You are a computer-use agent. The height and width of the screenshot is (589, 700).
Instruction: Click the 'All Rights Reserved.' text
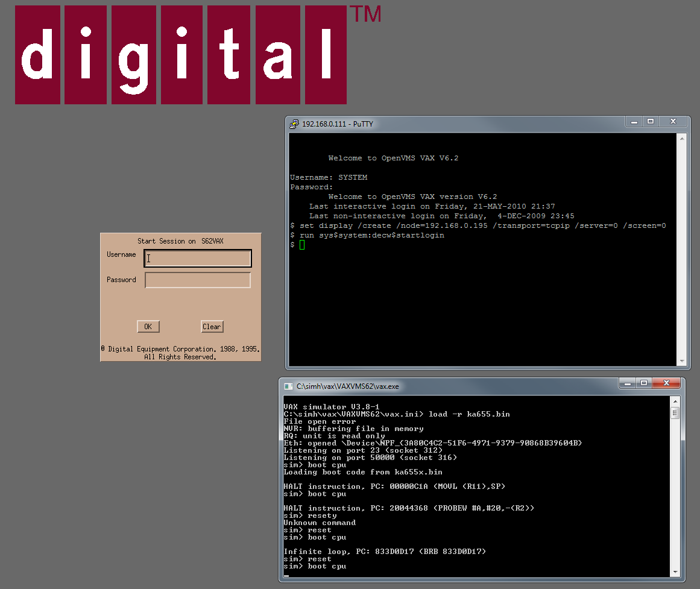[180, 357]
